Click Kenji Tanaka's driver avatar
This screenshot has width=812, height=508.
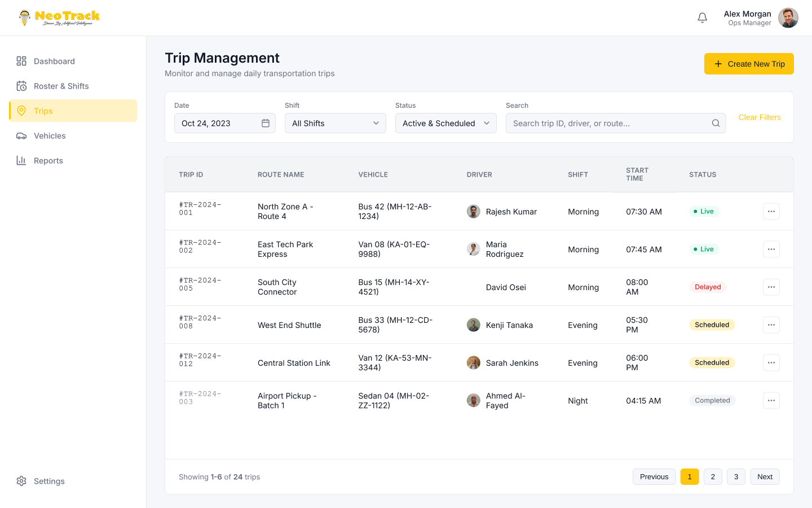pos(474,325)
